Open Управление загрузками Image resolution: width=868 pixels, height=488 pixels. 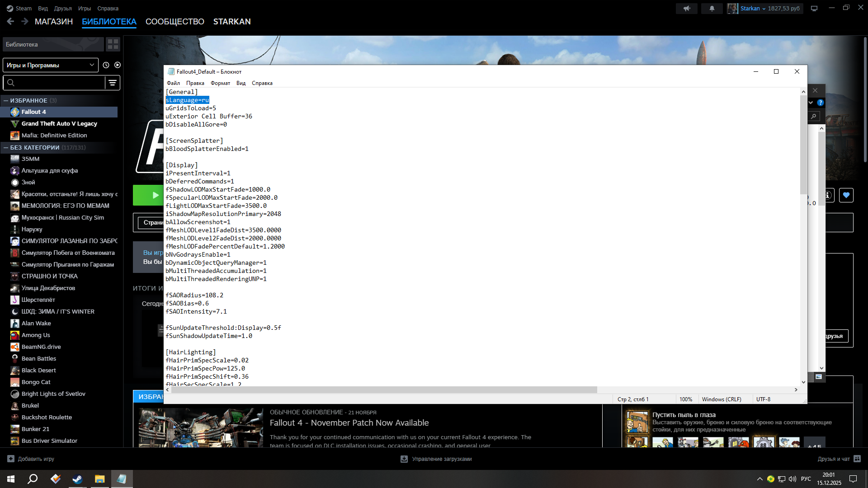pos(442,459)
